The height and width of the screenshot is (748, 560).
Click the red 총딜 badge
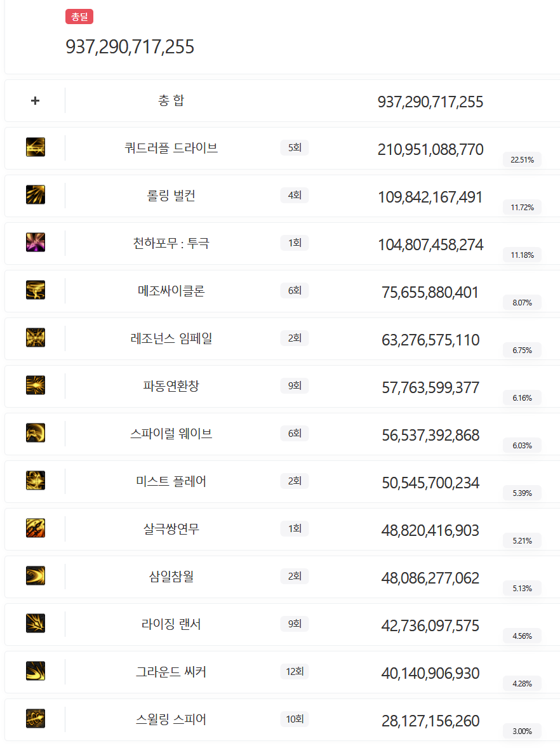(79, 17)
